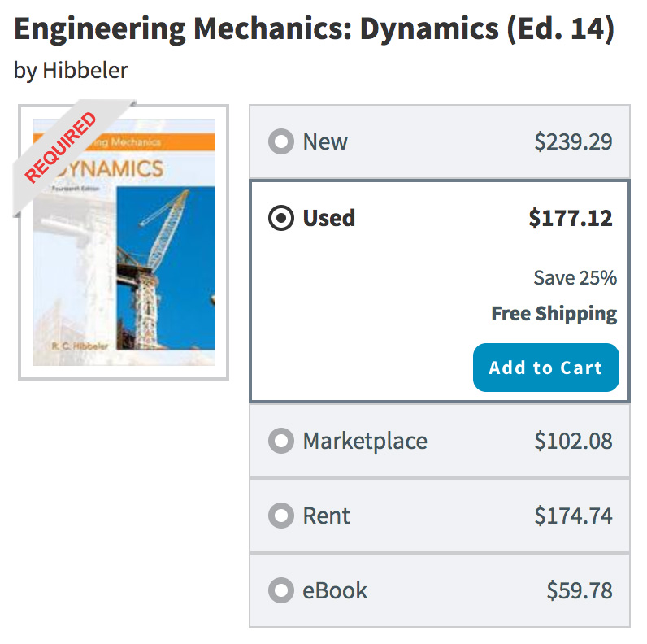Click the Free Shipping label
The width and height of the screenshot is (647, 644).
[554, 314]
